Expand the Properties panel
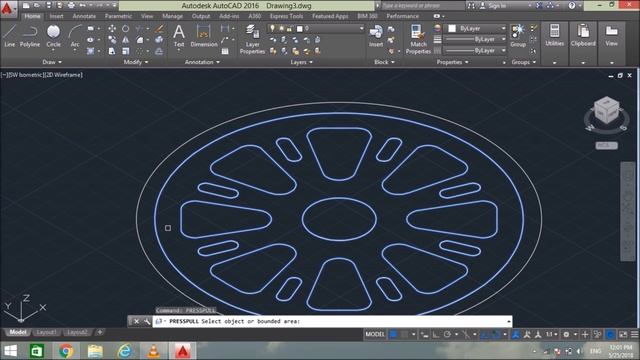The image size is (640, 360). 452,62
